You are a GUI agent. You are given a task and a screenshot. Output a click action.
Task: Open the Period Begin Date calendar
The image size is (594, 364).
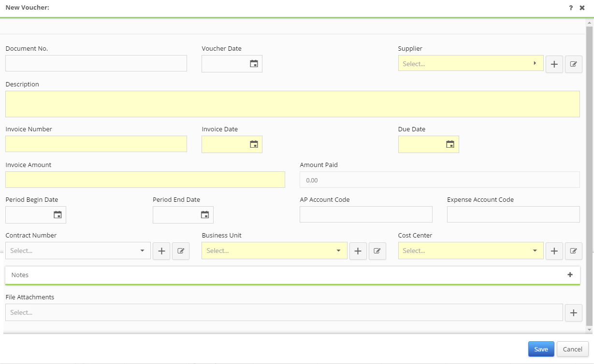[58, 215]
